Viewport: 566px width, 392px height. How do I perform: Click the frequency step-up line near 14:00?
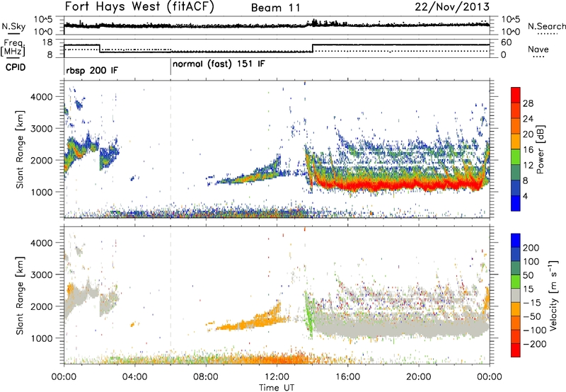coord(313,48)
